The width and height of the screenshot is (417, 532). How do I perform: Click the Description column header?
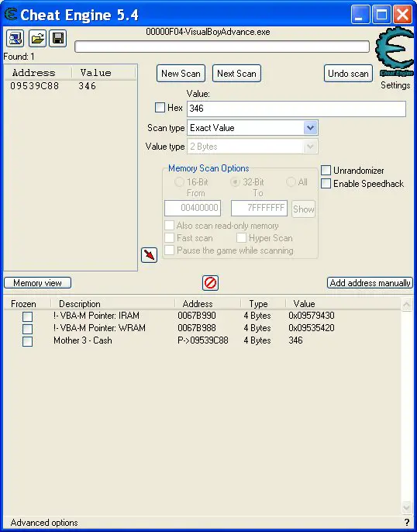coord(80,304)
